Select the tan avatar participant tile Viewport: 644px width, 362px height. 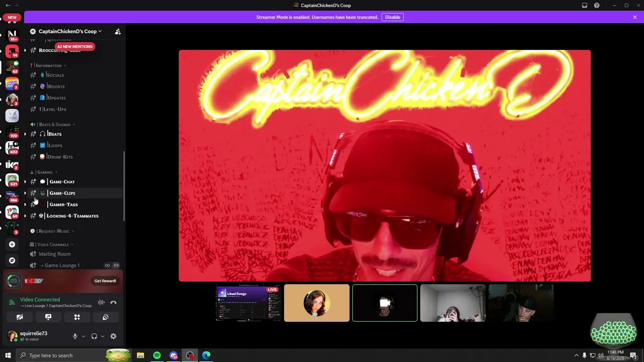pos(316,303)
